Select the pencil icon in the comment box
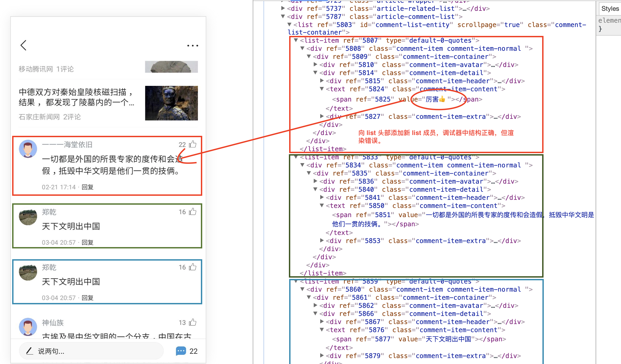Image resolution: width=621 pixels, height=364 pixels. [x=30, y=351]
